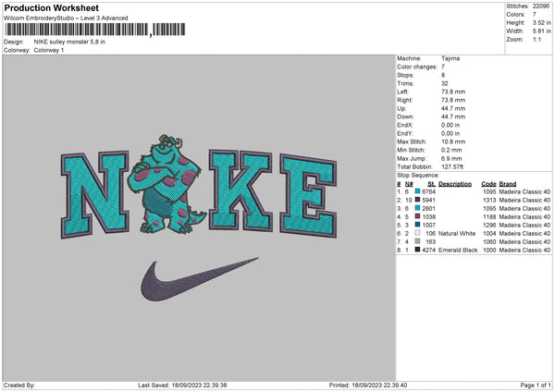The height and width of the screenshot is (392, 555).
Task: Click the 'Emerald Black' description
Action: pyautogui.click(x=458, y=251)
